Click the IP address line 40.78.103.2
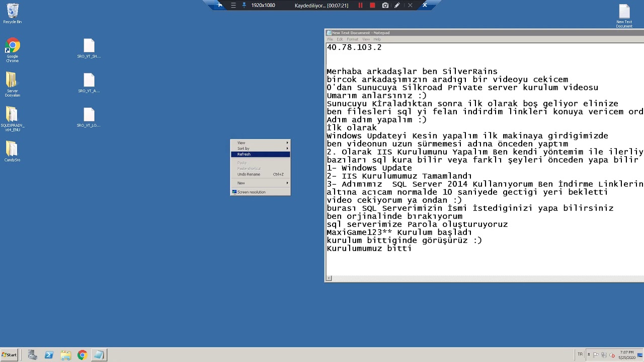 point(354,47)
